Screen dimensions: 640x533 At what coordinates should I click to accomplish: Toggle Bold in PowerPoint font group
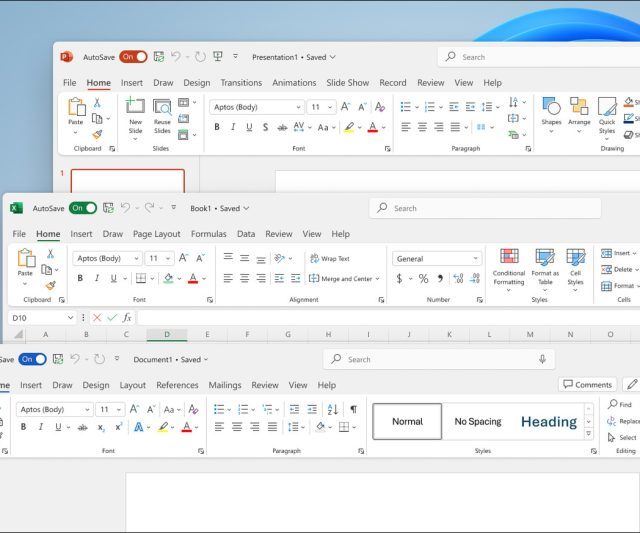tap(217, 127)
